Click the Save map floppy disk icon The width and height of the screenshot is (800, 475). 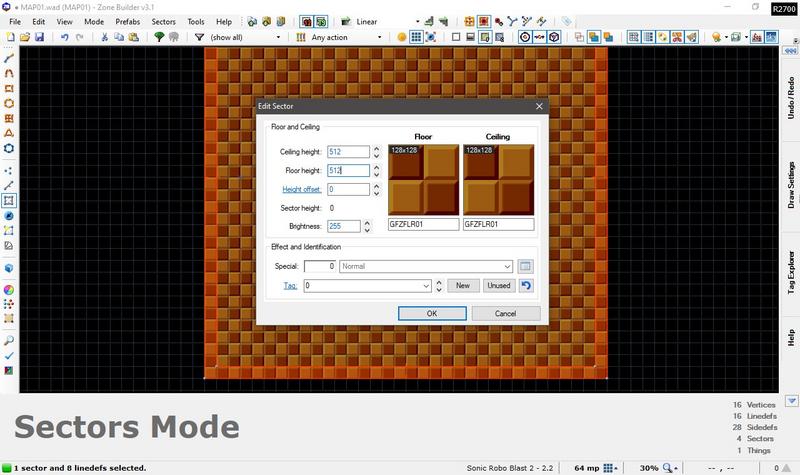(x=39, y=37)
